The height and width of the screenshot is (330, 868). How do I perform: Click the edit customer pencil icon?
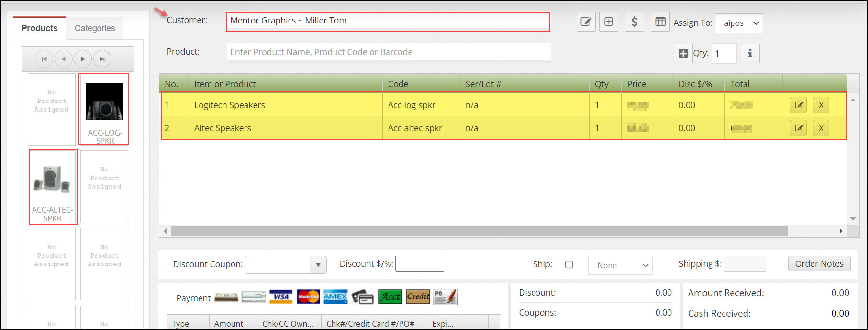[586, 22]
